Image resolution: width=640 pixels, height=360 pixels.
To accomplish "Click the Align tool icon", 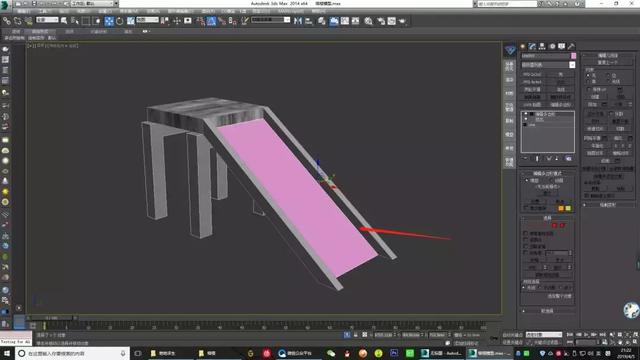I will click(x=309, y=21).
